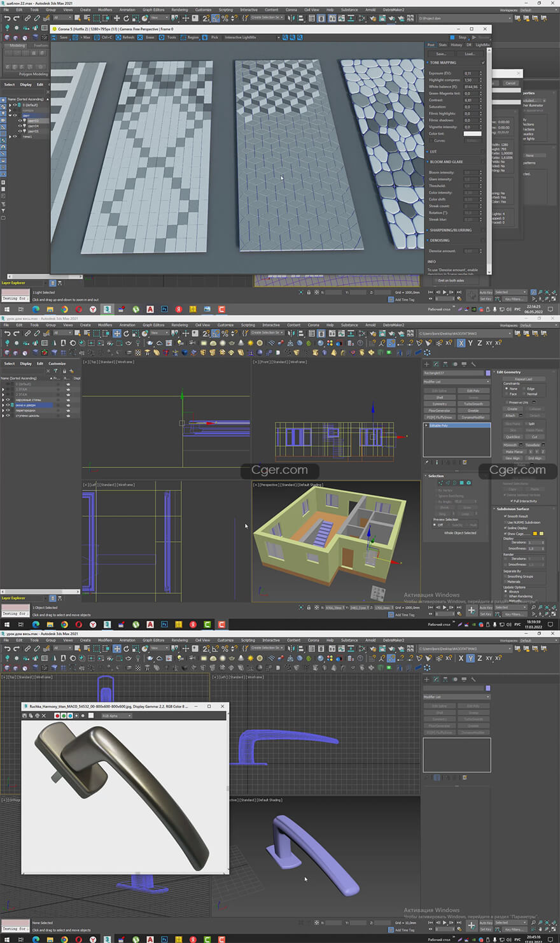
Task: Enable Preserve UVs checkbox in Edit Geometry
Action: click(x=507, y=402)
